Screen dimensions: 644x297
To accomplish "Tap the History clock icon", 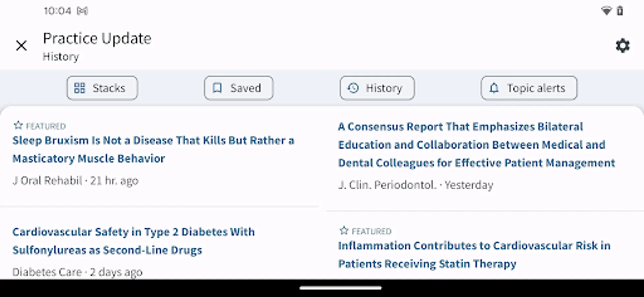I will [x=353, y=88].
